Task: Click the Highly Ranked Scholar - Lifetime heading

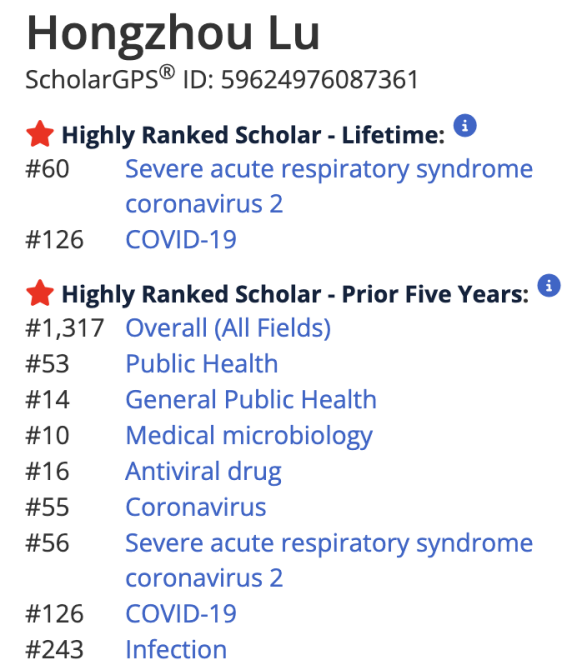Action: [253, 135]
